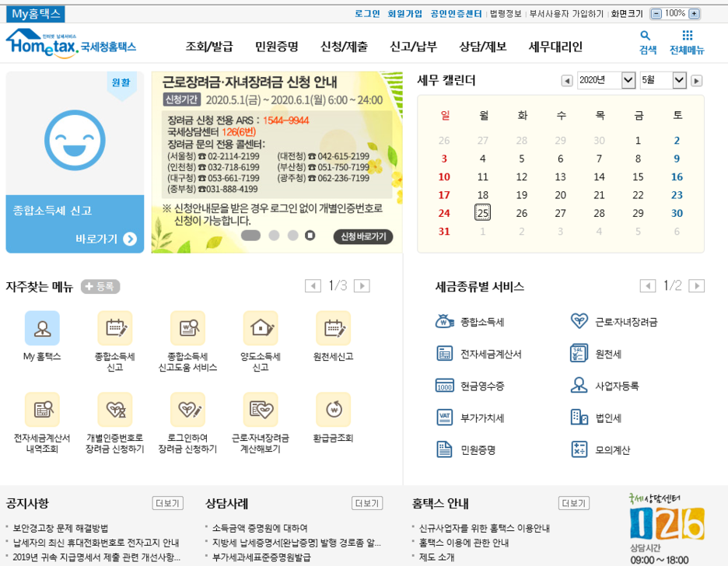Click 더보기 next to 상담사례
This screenshot has height=566, width=728.
[367, 503]
